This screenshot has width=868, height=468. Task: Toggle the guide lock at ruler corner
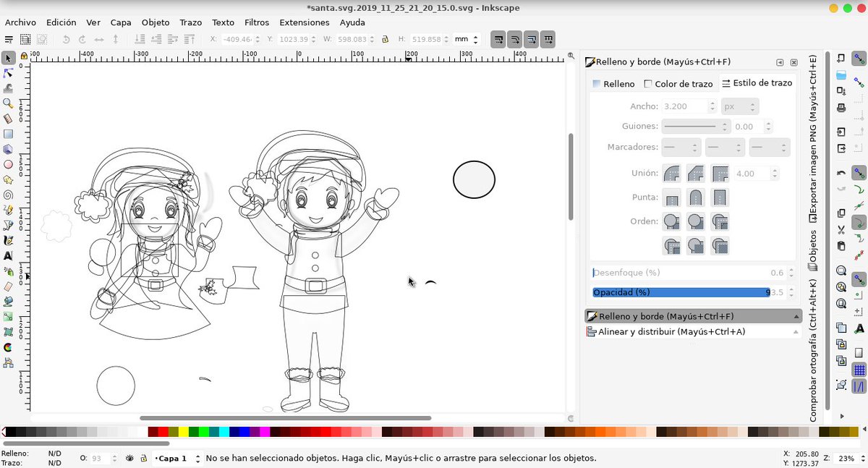pyautogui.click(x=24, y=55)
